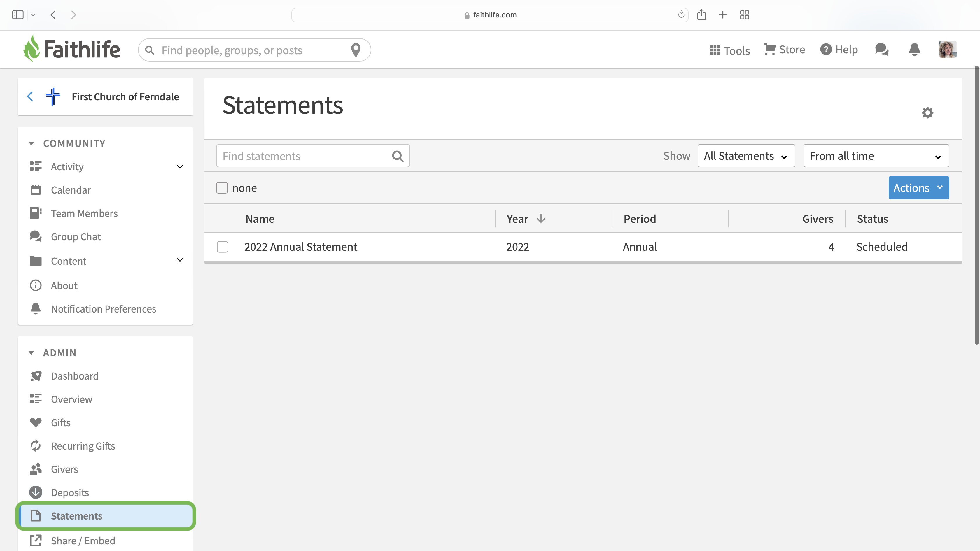Open the Actions dropdown button
This screenshot has height=551, width=980.
[x=919, y=187]
